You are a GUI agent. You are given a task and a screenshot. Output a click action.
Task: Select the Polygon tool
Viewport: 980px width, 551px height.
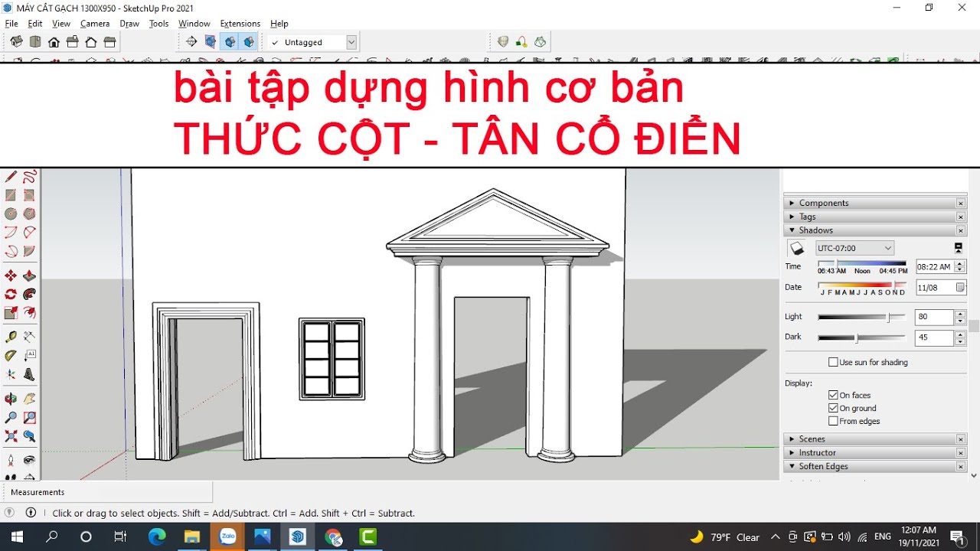click(x=29, y=214)
